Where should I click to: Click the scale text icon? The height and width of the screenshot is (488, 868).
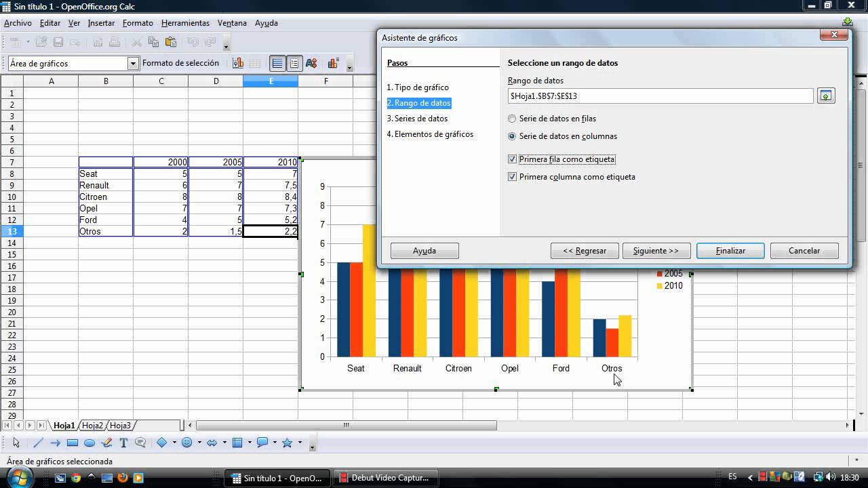[x=311, y=63]
